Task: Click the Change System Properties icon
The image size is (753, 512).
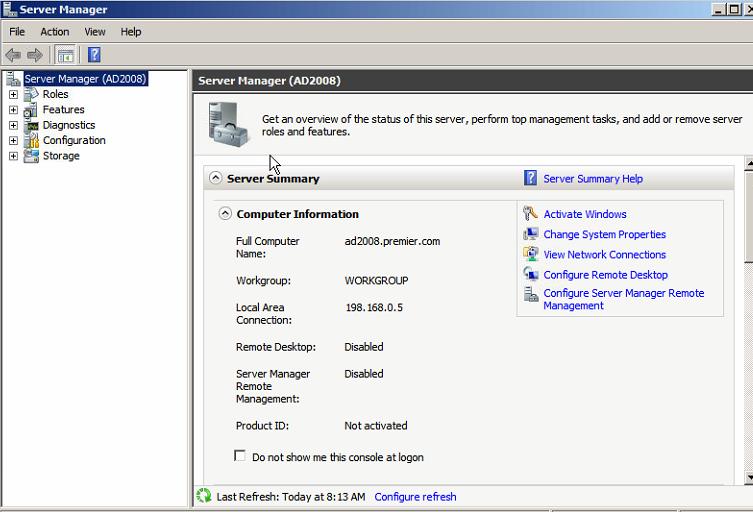Action: point(530,234)
